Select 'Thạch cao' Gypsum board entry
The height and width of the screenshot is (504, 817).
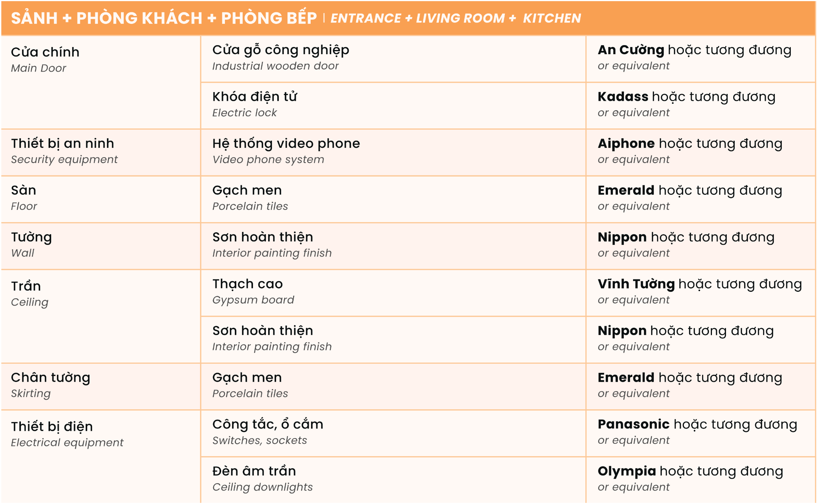[x=247, y=284]
